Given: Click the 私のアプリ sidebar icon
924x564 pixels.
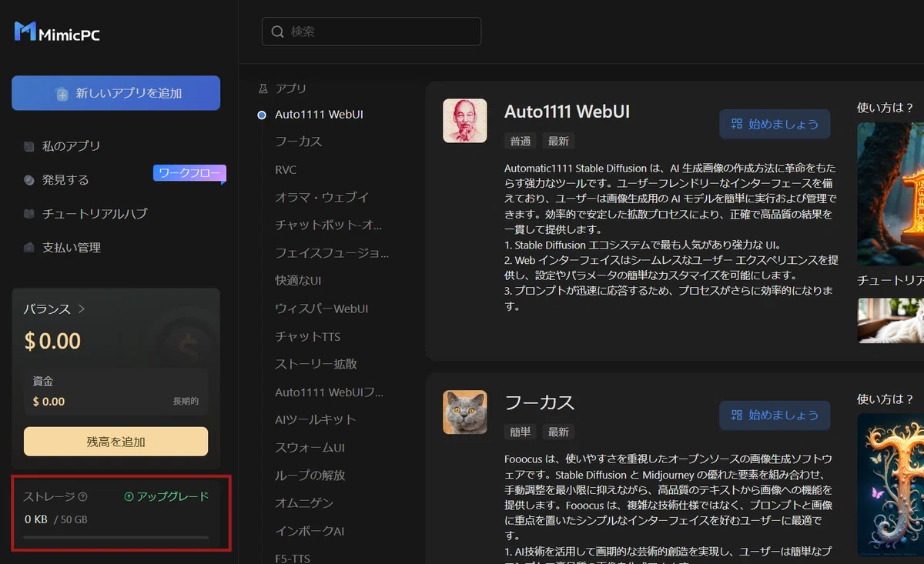Looking at the screenshot, I should click(28, 145).
